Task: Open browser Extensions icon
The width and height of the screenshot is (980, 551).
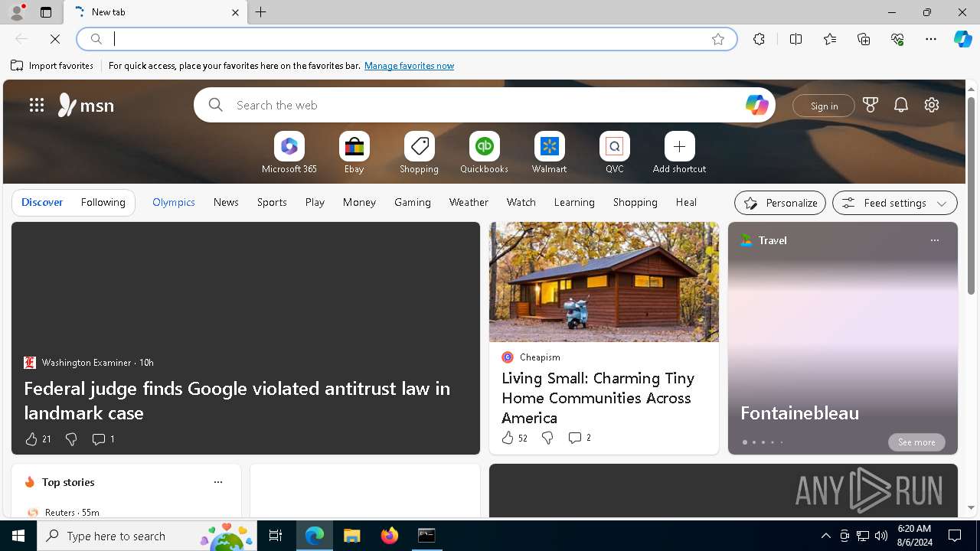Action: click(759, 39)
